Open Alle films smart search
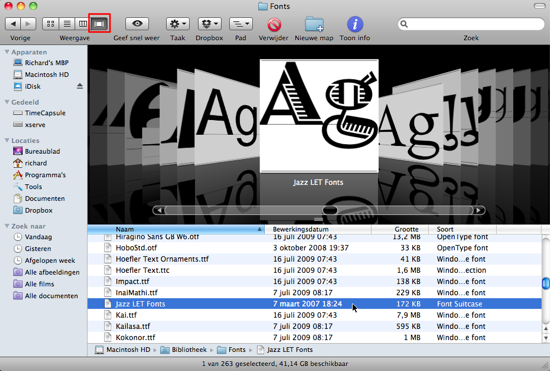This screenshot has height=371, width=550. [34, 284]
